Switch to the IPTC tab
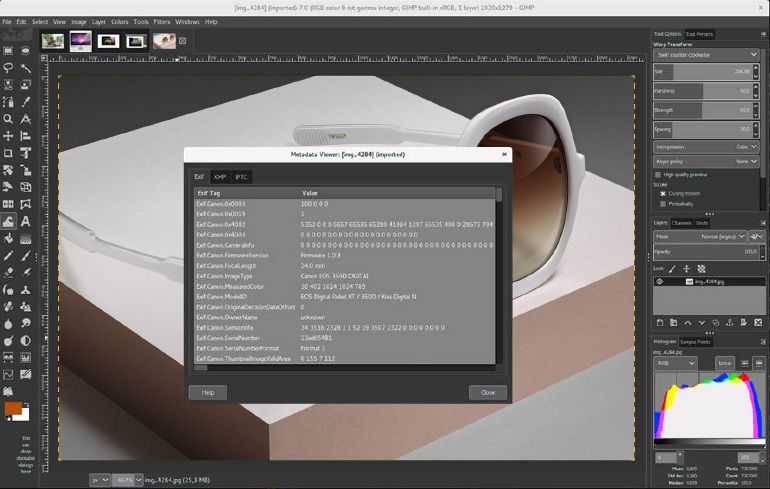 [x=241, y=177]
